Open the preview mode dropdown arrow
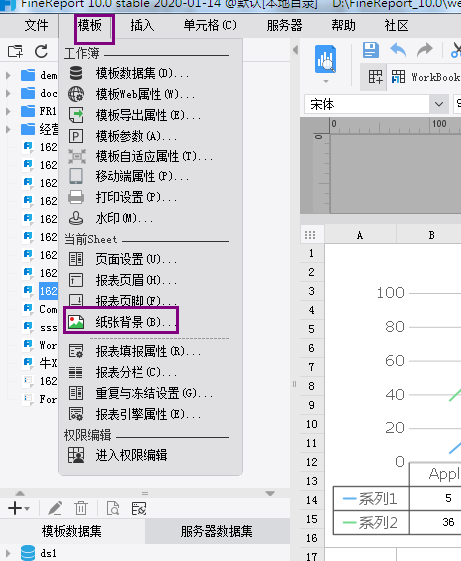The height and width of the screenshot is (561, 461). click(x=325, y=81)
